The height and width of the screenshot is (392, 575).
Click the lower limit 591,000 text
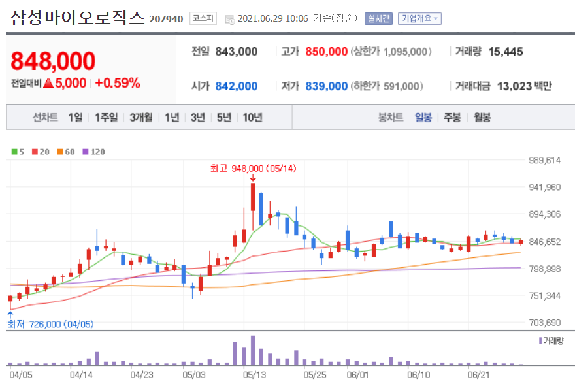point(387,86)
